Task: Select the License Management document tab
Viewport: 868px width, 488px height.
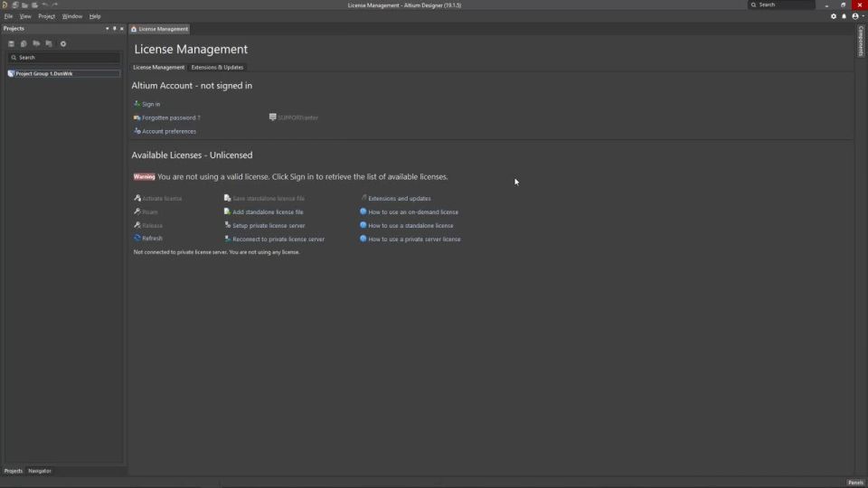Action: (159, 29)
